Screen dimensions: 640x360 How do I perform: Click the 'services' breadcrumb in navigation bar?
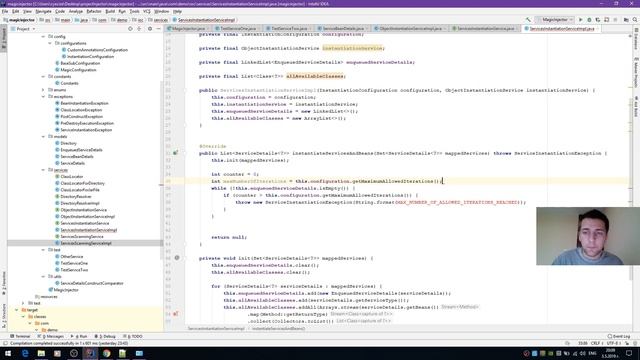(x=159, y=20)
